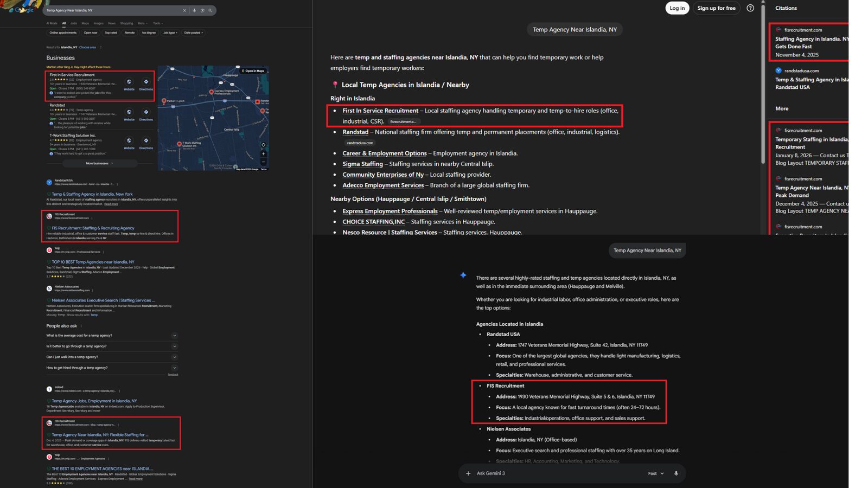Click the Parker + Lynch map pin
The width and height of the screenshot is (868, 488).
[x=164, y=100]
